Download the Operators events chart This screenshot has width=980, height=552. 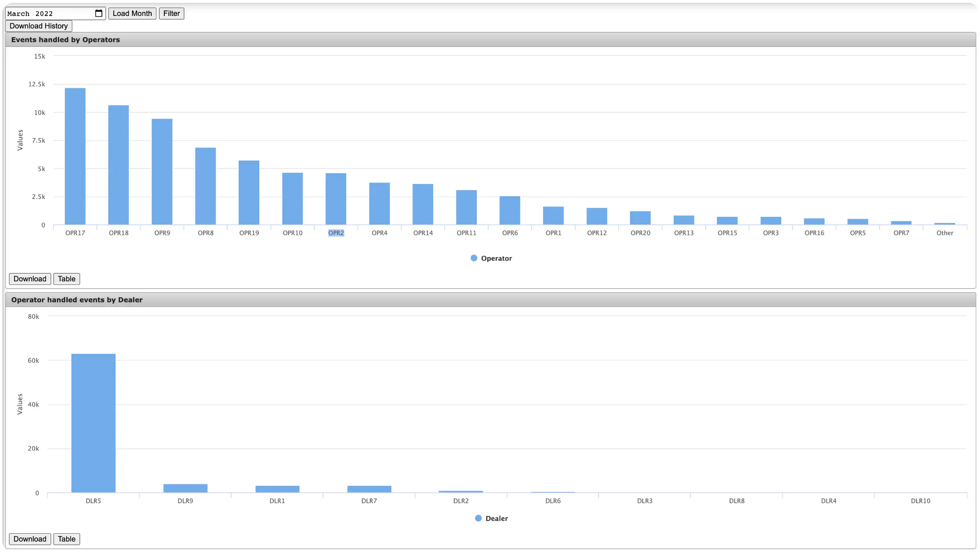pos(30,279)
